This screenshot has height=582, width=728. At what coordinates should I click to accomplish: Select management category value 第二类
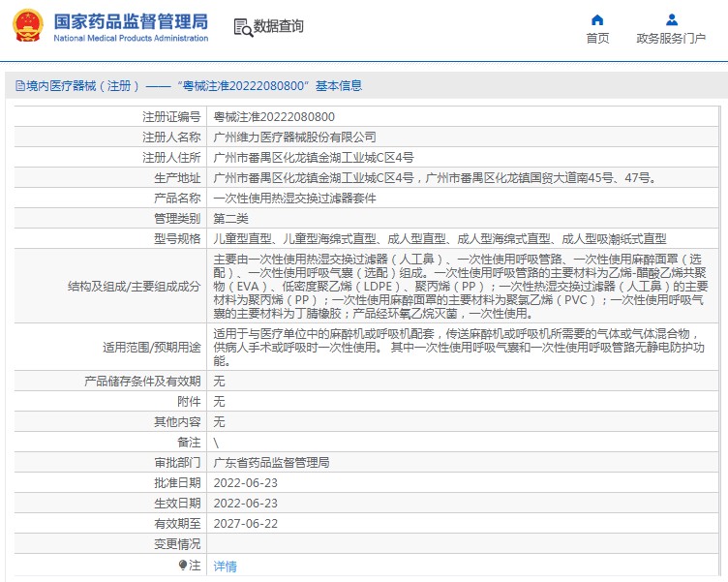pyautogui.click(x=230, y=219)
